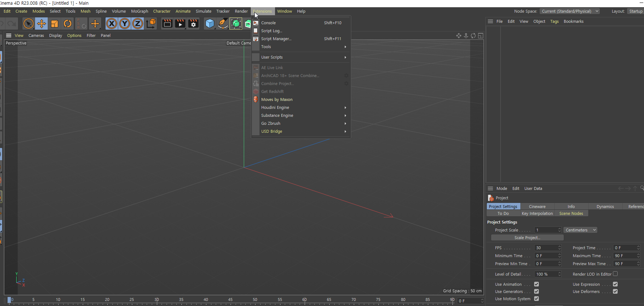
Task: Expand USD Bridge submenu
Action: 301,131
